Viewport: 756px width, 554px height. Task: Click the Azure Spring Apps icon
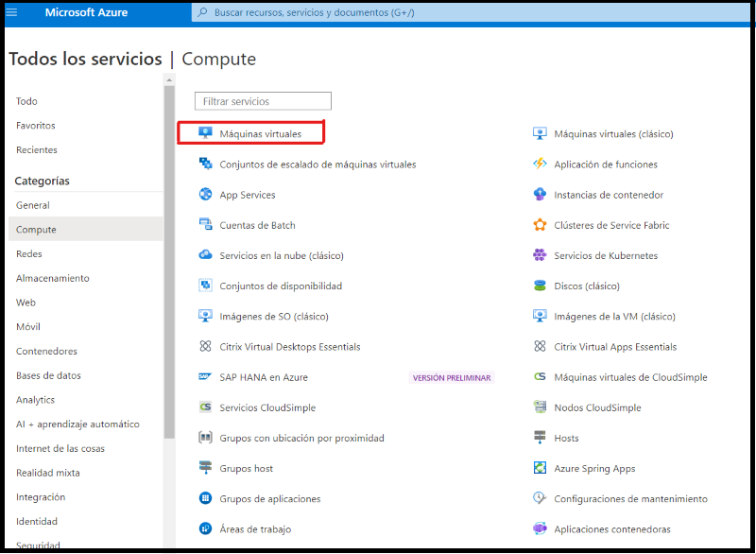coord(540,468)
